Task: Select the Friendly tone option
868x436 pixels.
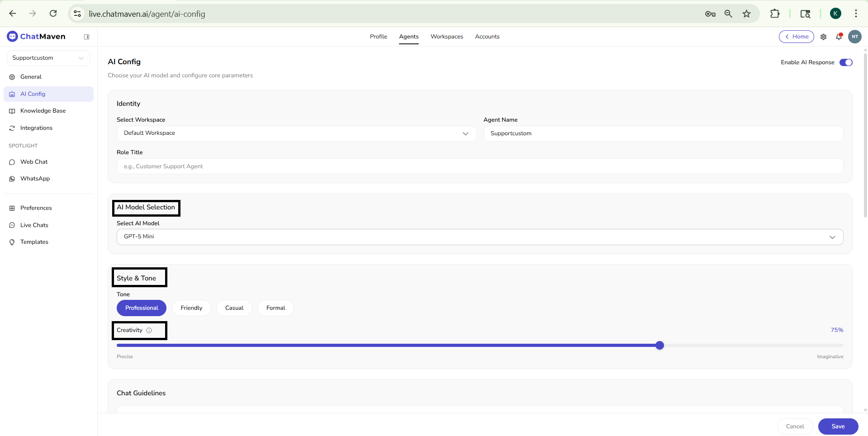Action: coord(191,308)
